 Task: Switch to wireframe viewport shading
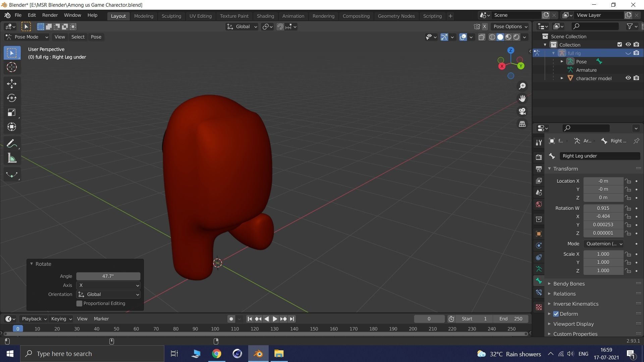click(x=492, y=37)
